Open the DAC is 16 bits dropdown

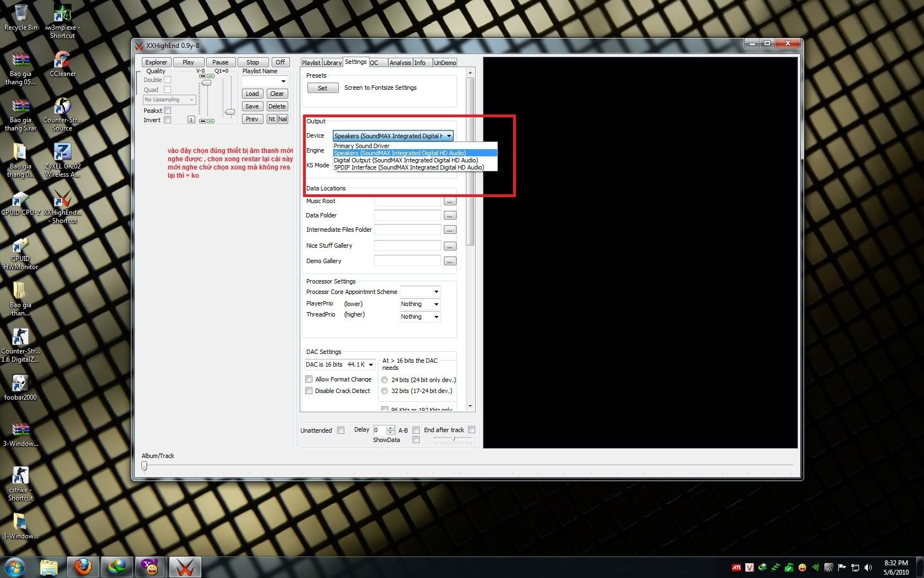(x=340, y=364)
